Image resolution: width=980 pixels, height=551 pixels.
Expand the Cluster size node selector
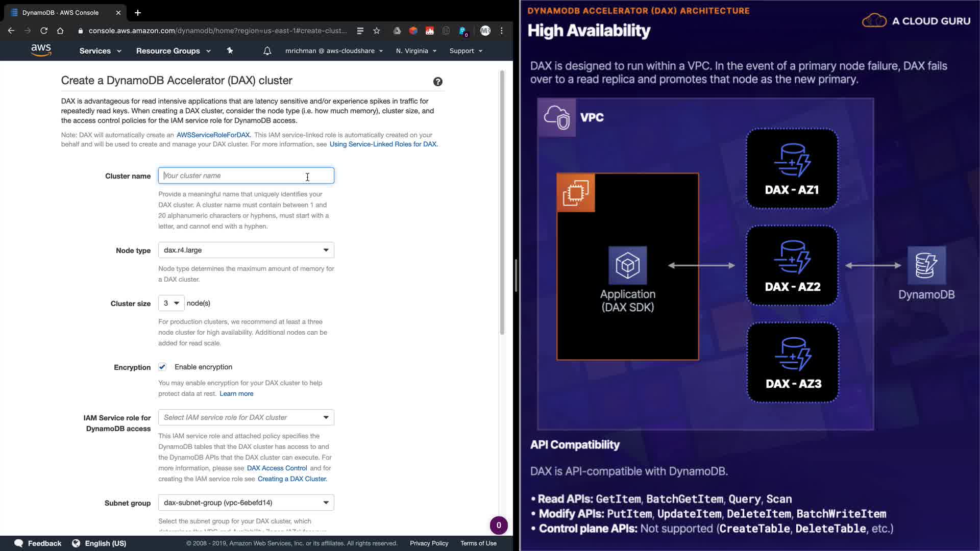tap(171, 303)
